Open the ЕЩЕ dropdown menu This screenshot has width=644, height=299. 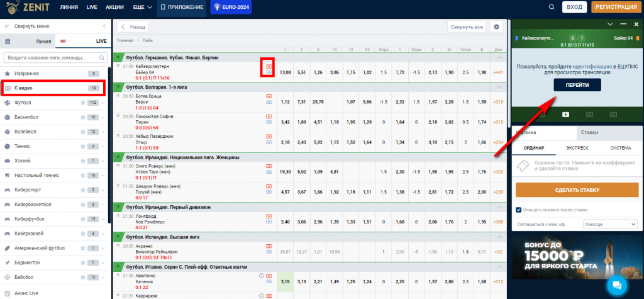click(x=143, y=8)
